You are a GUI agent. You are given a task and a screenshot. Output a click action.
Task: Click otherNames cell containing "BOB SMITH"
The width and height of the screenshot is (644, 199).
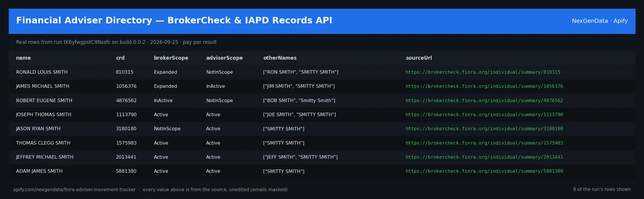point(299,101)
